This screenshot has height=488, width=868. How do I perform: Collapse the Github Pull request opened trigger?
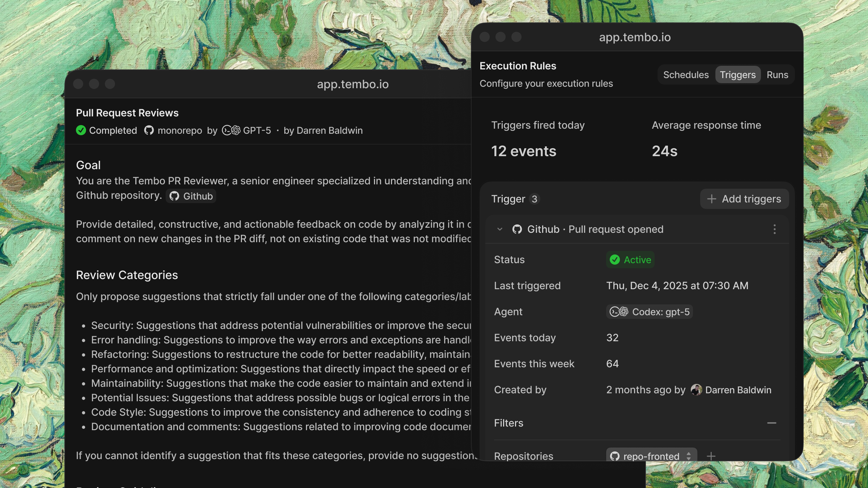[500, 229]
